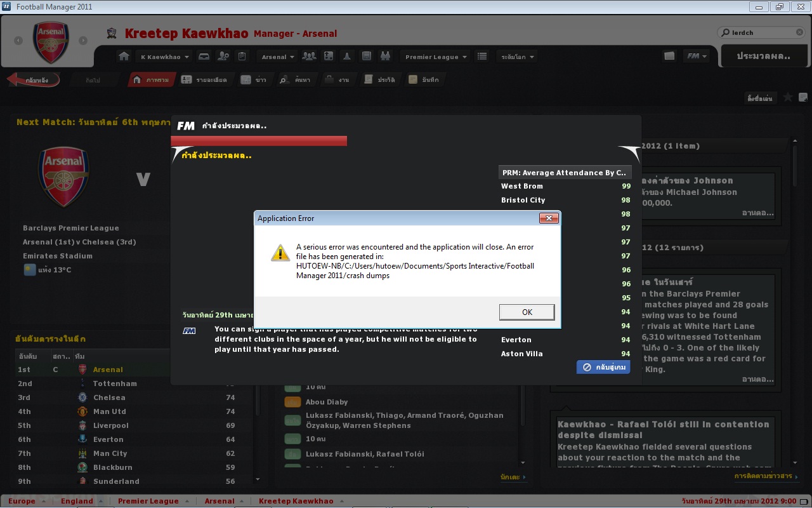Screen dimensions: 812x508
Task: Click the large Arsenal crest in header
Action: tap(51, 42)
